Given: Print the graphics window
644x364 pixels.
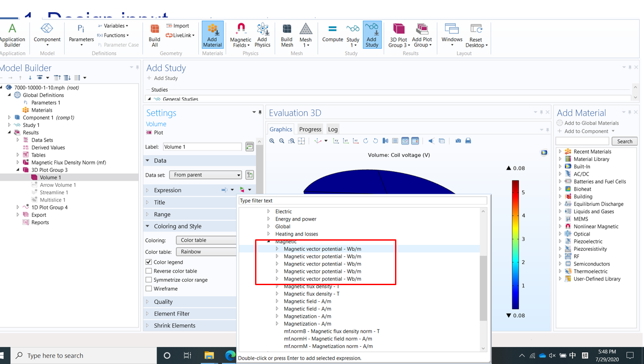Looking at the screenshot, I should pyautogui.click(x=468, y=141).
